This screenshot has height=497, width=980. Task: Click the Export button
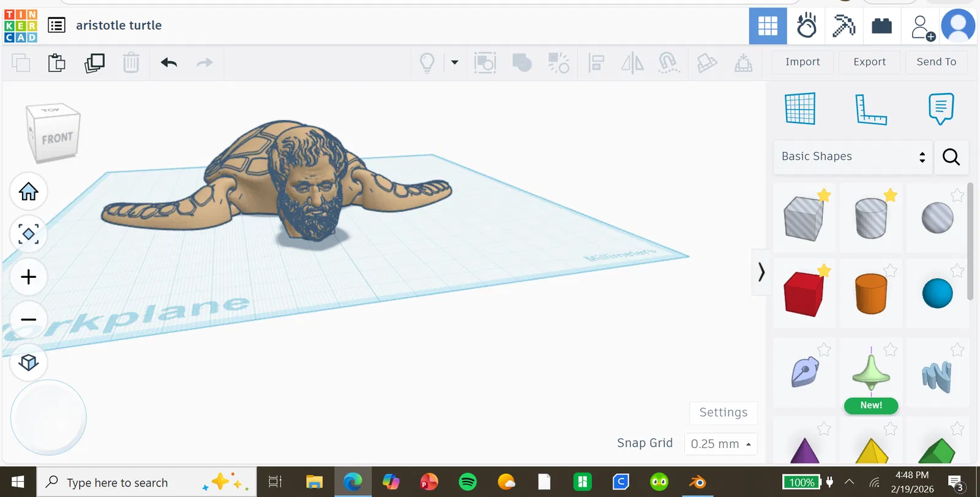870,62
